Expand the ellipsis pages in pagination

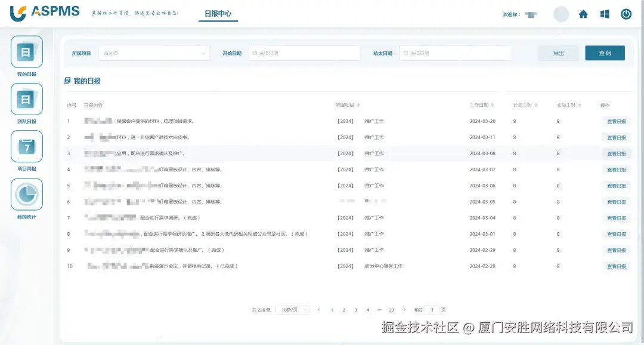(x=379, y=309)
